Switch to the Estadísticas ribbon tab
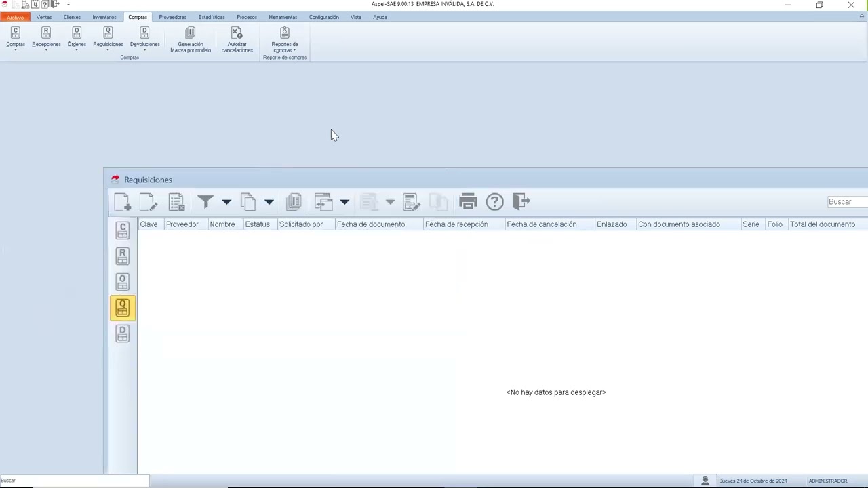Image resolution: width=868 pixels, height=488 pixels. (x=212, y=17)
